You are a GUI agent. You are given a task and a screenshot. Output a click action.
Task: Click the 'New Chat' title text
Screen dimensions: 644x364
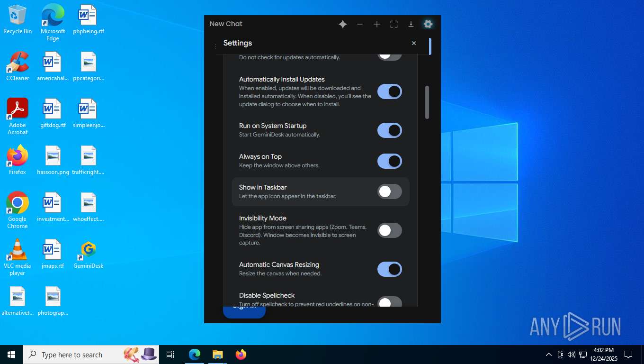point(226,24)
